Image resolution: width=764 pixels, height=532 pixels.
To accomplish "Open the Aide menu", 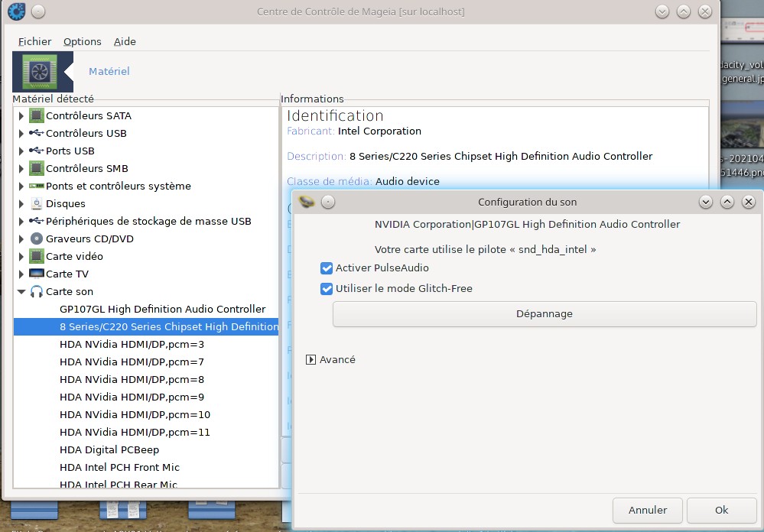I will (x=125, y=41).
